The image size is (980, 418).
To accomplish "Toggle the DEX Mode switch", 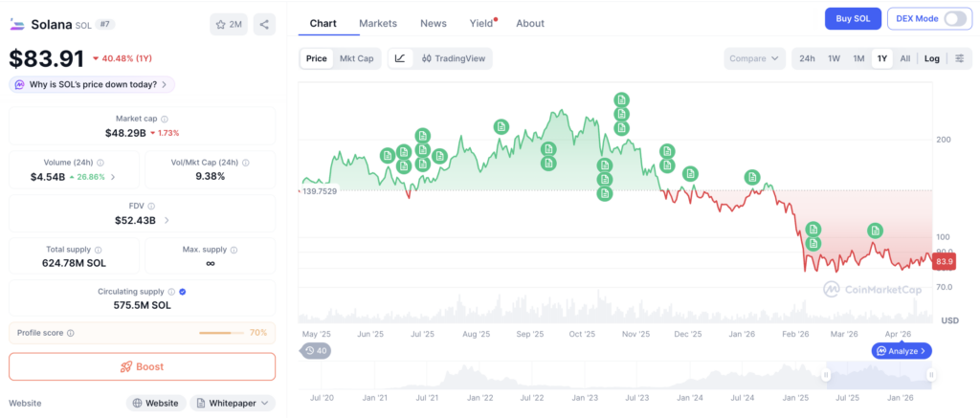I will (955, 19).
